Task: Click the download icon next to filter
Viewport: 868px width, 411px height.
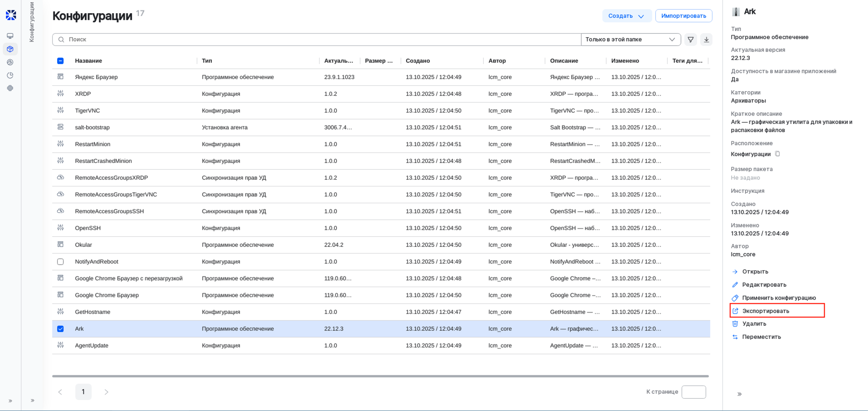Action: pyautogui.click(x=706, y=39)
